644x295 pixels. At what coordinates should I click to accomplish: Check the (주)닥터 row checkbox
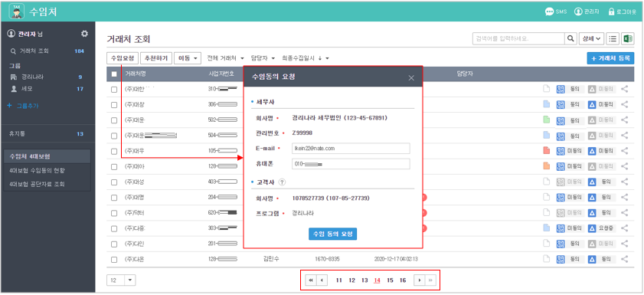click(x=114, y=213)
